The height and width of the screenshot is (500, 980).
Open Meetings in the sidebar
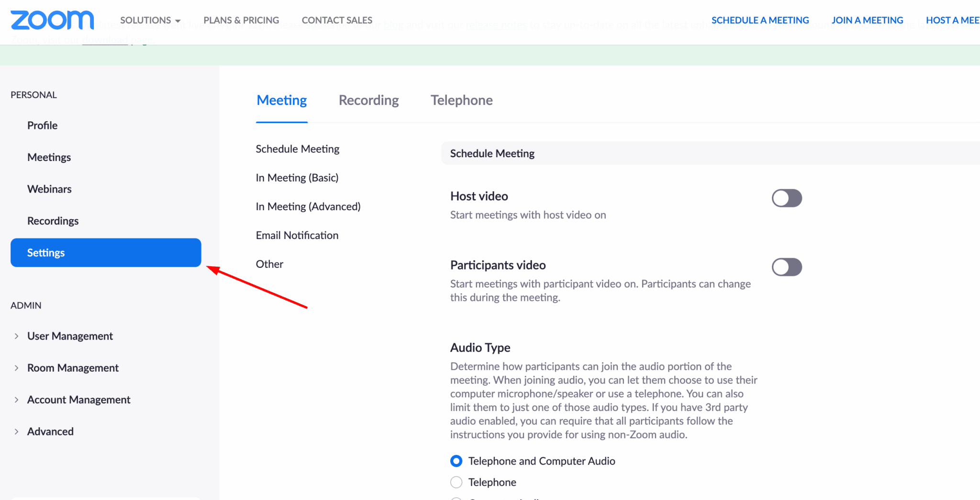point(49,157)
